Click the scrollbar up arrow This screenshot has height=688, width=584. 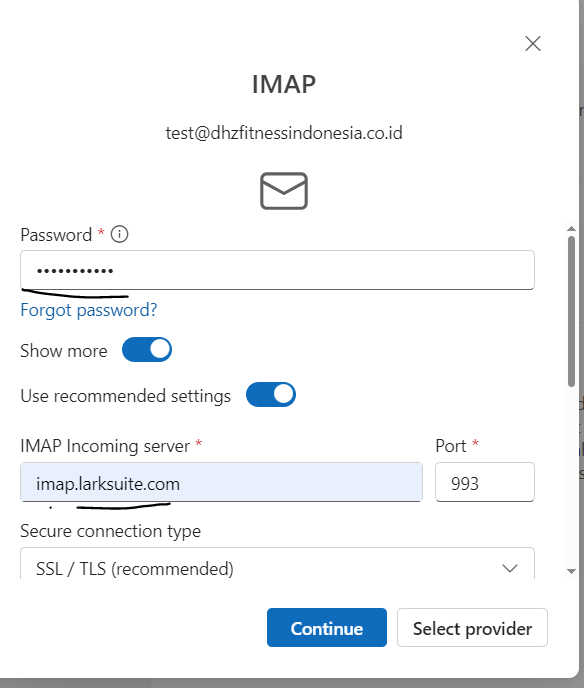click(571, 229)
